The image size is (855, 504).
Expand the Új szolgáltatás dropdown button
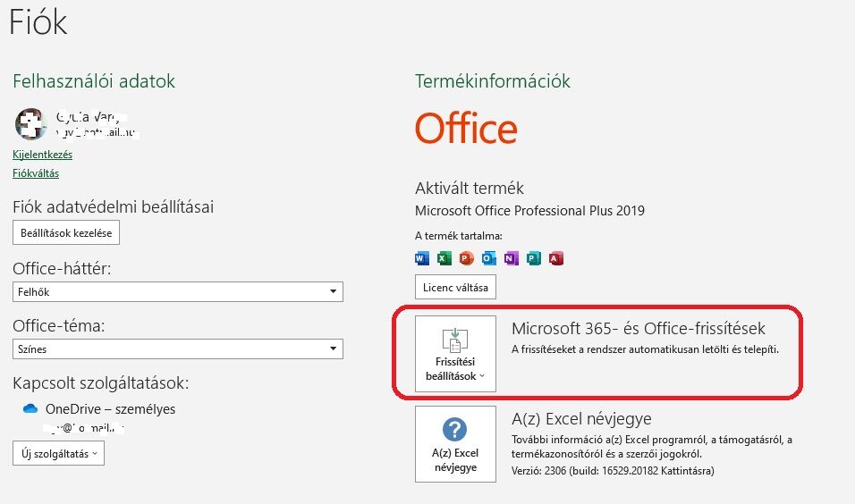(58, 453)
